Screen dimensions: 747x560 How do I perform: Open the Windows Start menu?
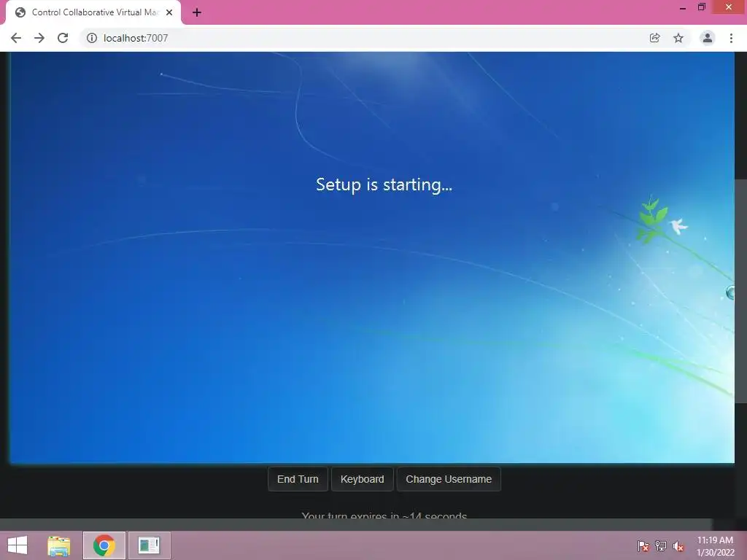tap(18, 545)
